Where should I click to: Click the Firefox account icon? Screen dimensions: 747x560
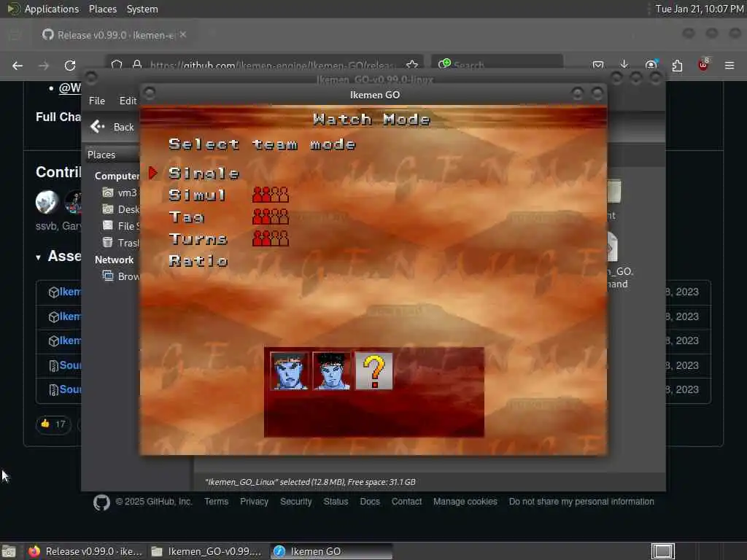pyautogui.click(x=651, y=65)
